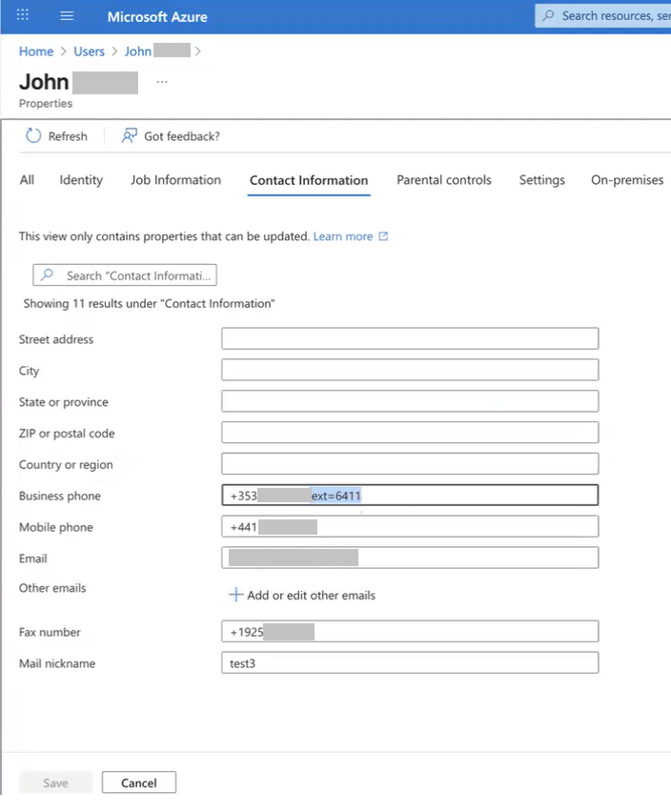
Task: Click the plus icon for other emails
Action: (x=235, y=595)
